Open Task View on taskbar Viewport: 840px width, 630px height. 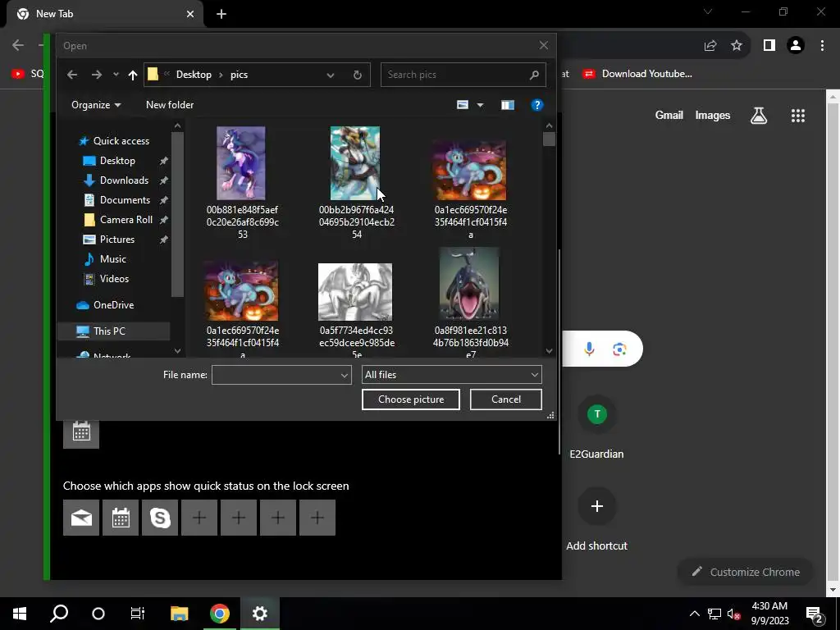click(138, 614)
